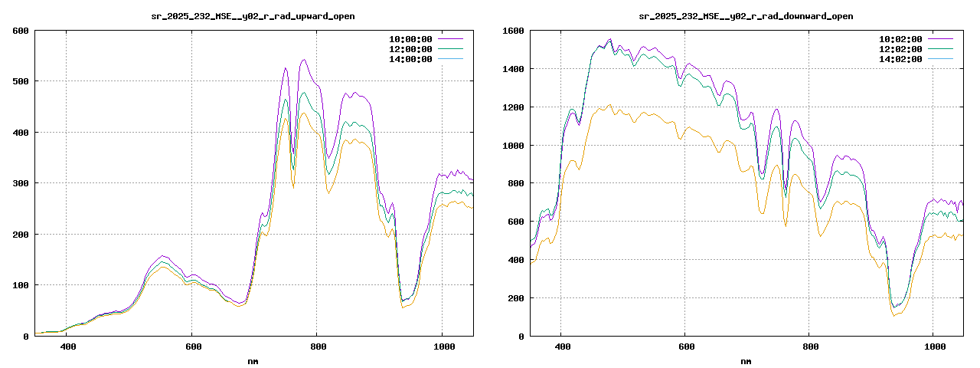Image resolution: width=980 pixels, height=368 pixels.
Task: Click x-axis tick 400 on upward chart
Action: pos(67,347)
